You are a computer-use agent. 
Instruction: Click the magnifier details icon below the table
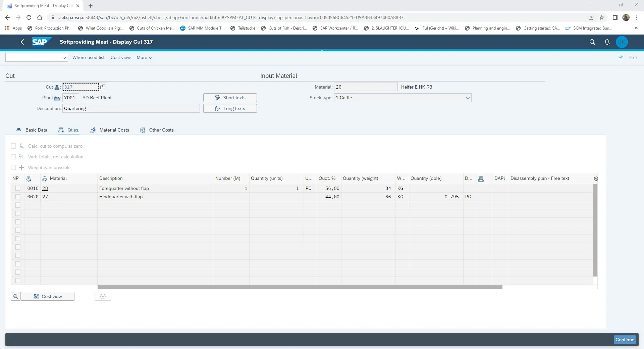click(x=16, y=296)
